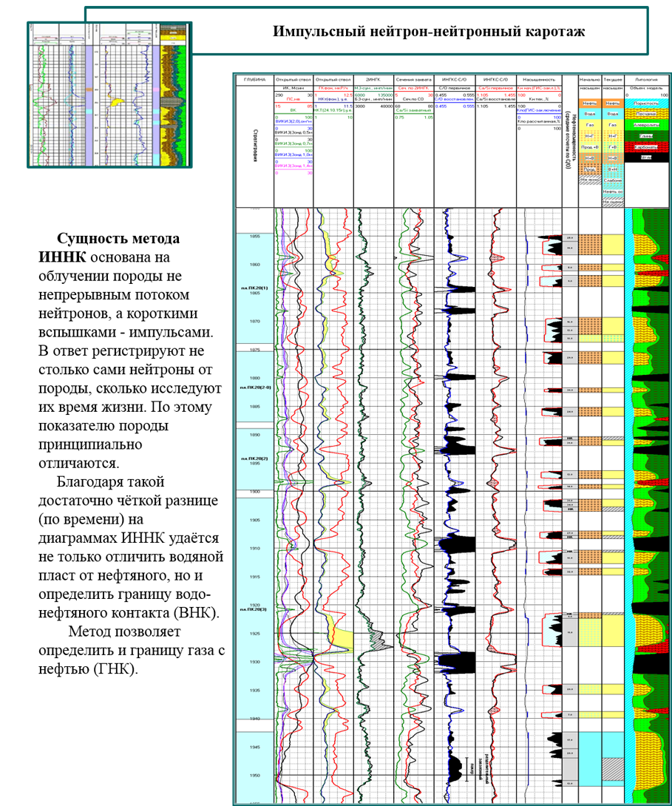The height and width of the screenshot is (806, 672).
Task: Click the 'Угль' black legend swatch
Action: pos(647,158)
